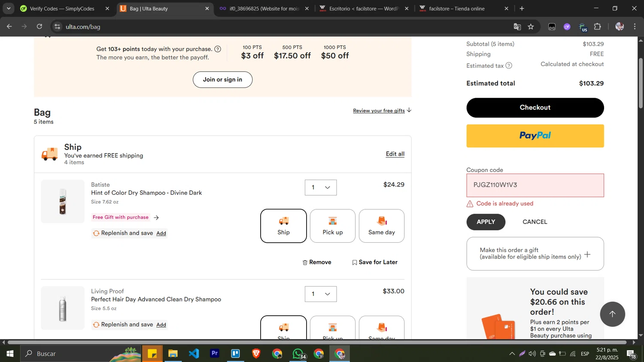
Task: Open Visual Studio Code from taskbar
Action: click(194, 354)
